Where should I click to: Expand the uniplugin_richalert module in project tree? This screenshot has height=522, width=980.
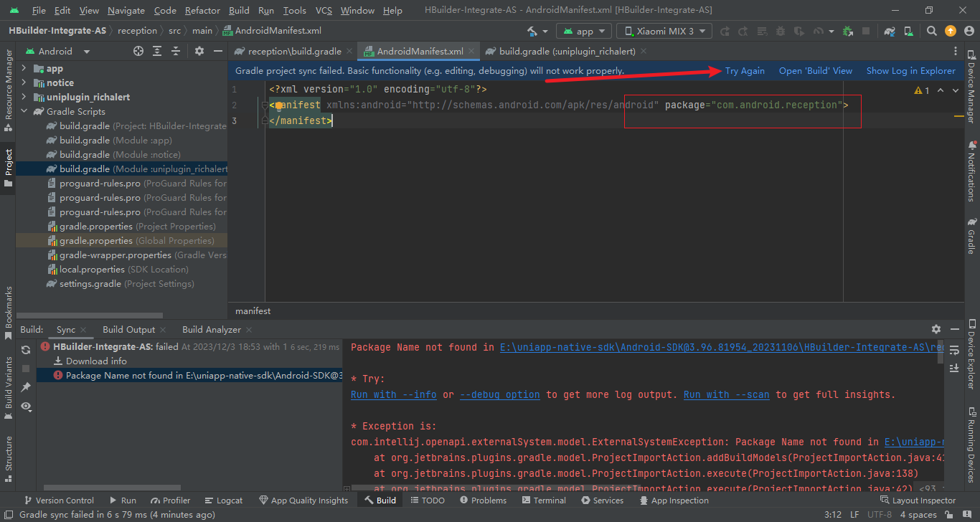[24, 98]
